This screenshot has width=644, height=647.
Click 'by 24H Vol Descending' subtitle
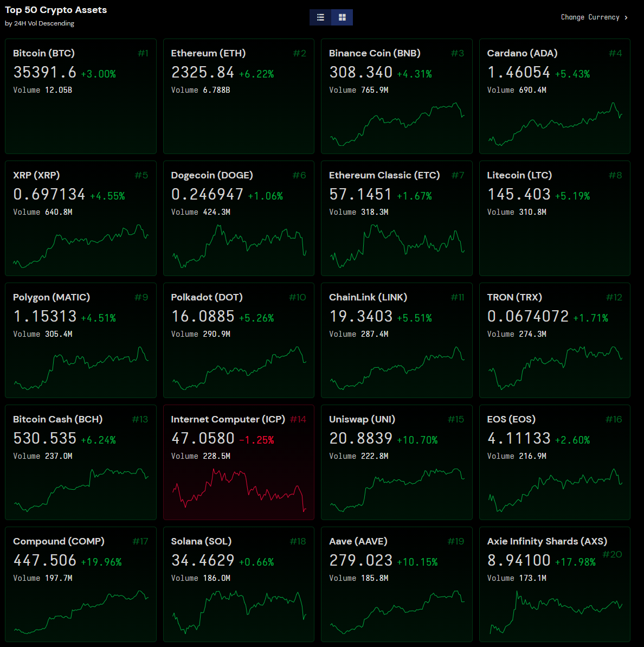point(40,23)
